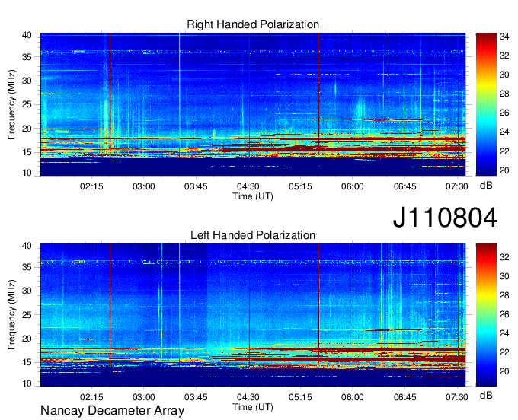Select the J110804 observation label
The image size is (518, 420).
pos(445,218)
